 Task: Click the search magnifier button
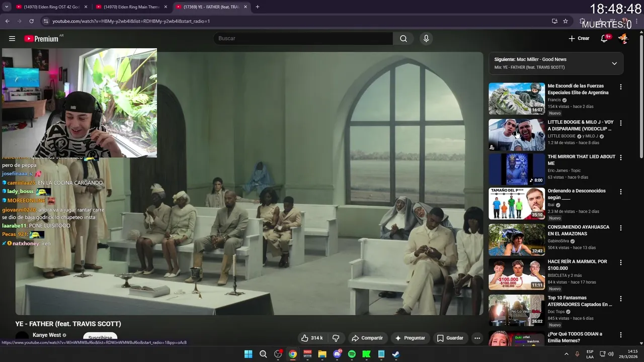coord(404,39)
